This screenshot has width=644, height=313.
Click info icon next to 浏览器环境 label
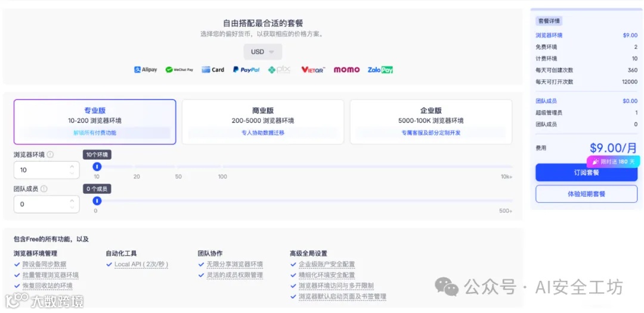51,155
